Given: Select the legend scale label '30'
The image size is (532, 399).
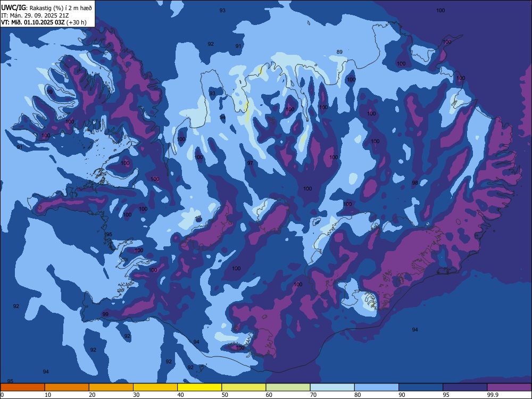Looking at the screenshot, I should pyautogui.click(x=136, y=395).
